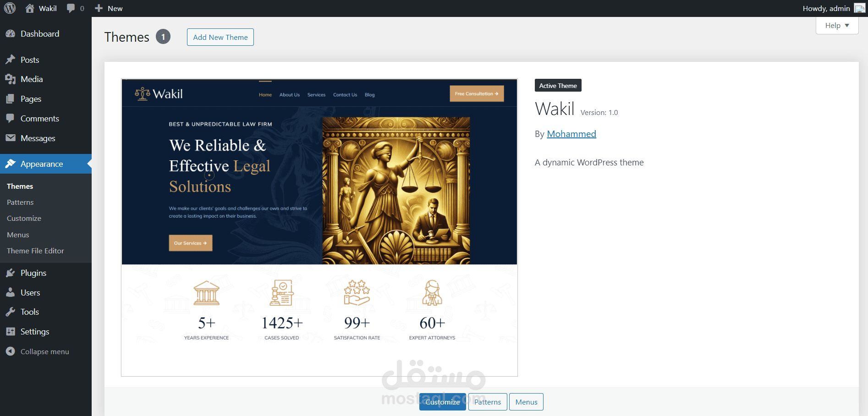868x416 pixels.
Task: Open the Dashboard menu item
Action: click(x=46, y=33)
